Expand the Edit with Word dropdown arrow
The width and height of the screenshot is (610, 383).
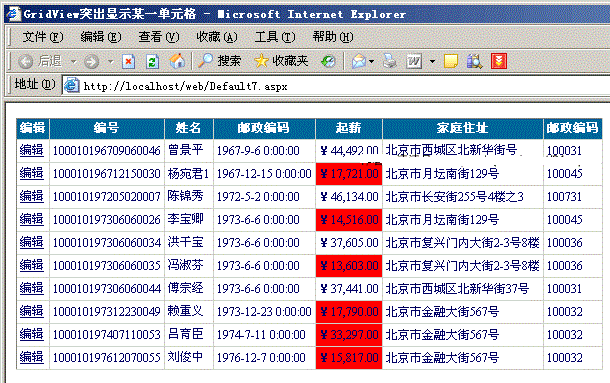click(432, 61)
